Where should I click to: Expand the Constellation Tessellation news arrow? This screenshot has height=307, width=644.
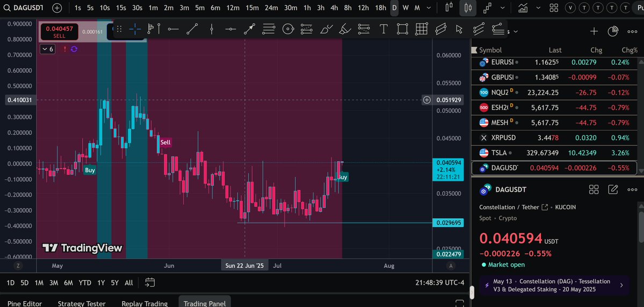tap(621, 285)
